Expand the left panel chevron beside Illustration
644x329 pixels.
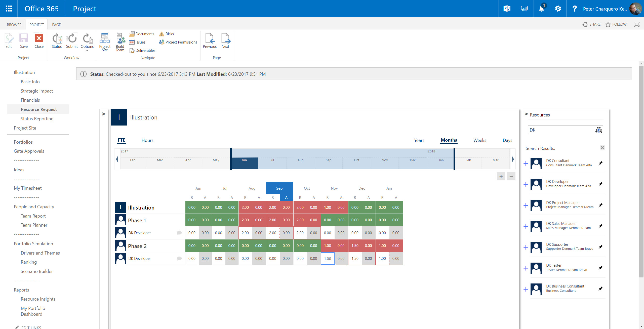(x=104, y=114)
